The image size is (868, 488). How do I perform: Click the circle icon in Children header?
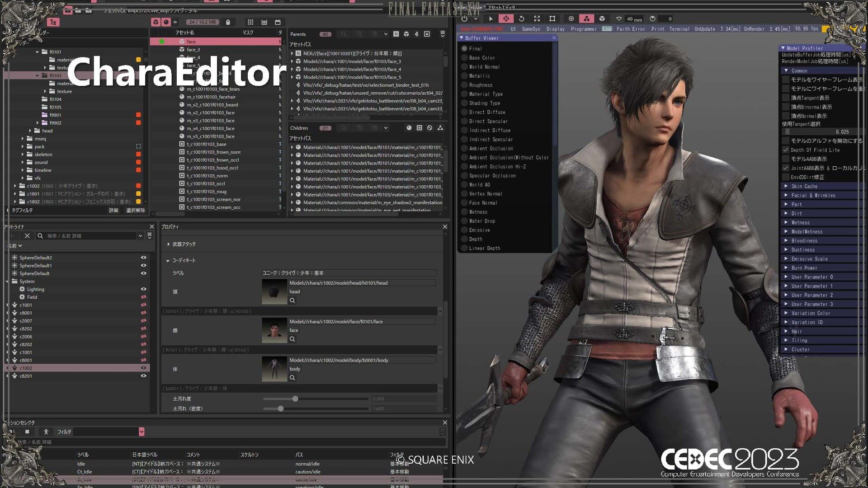tap(409, 128)
